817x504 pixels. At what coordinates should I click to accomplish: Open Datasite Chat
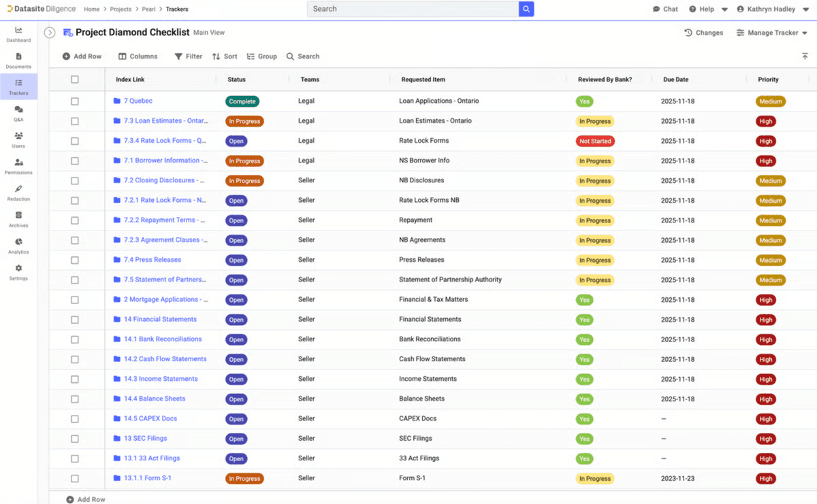(x=665, y=9)
